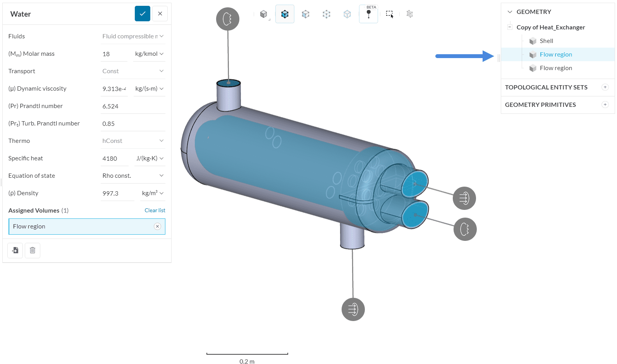This screenshot has height=364, width=617.
Task: Open the render mode cube icon menu
Action: tap(264, 14)
